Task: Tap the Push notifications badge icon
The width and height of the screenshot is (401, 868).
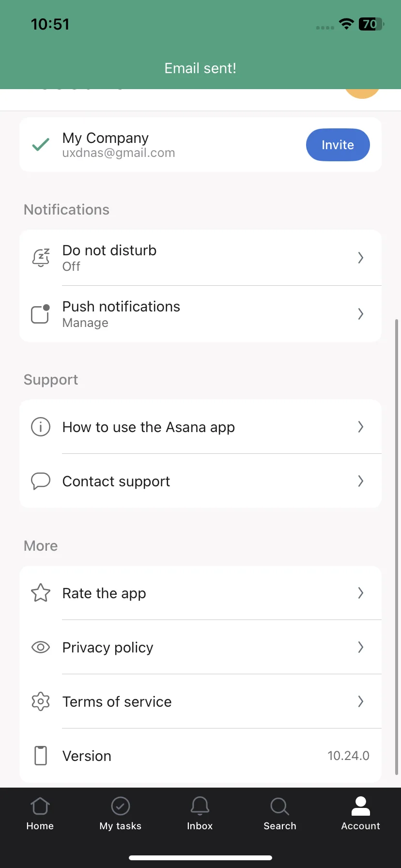Action: click(x=41, y=314)
